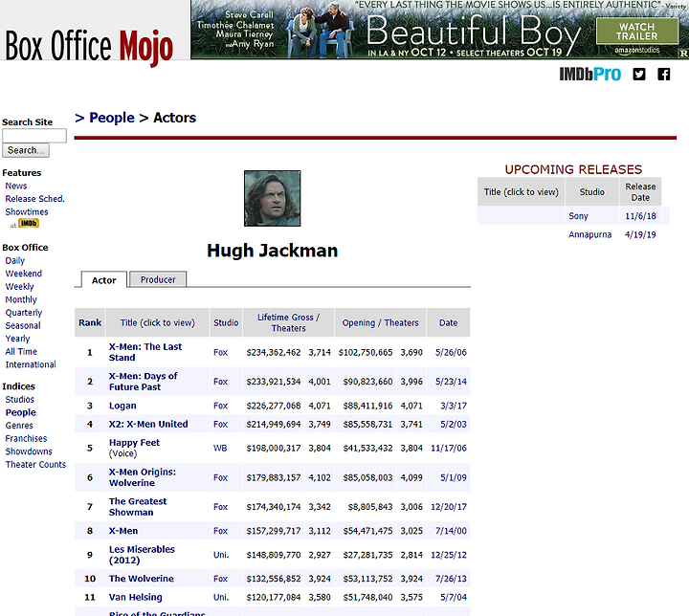
Task: Open the IMDbPro logo link
Action: 590,75
